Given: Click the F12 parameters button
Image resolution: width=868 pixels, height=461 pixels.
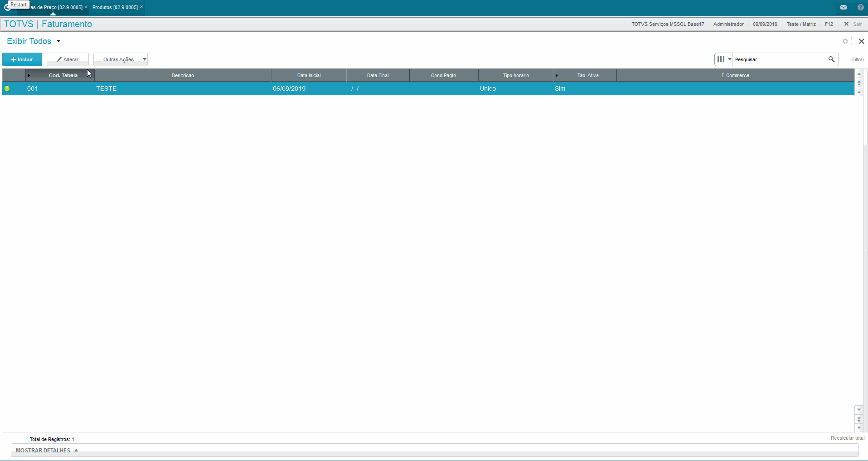Looking at the screenshot, I should coord(829,24).
